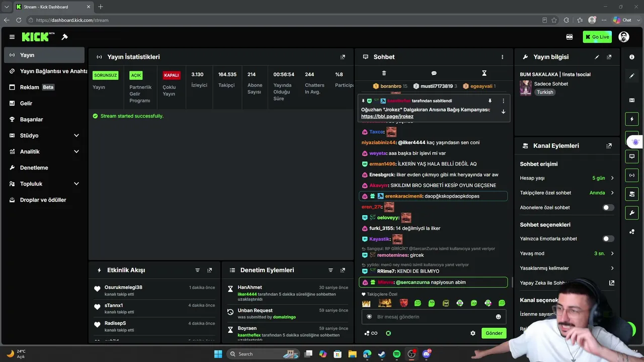Pop out the Denetim Eylemleri panel

coord(343,270)
